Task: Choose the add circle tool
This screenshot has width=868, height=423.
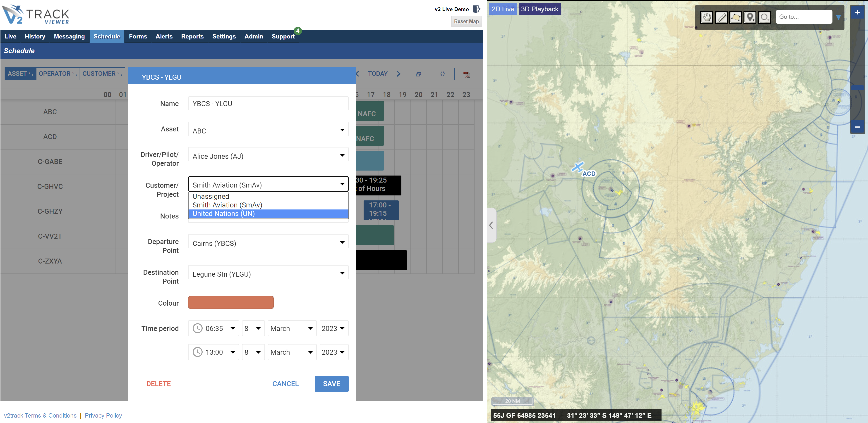Action: (x=764, y=17)
